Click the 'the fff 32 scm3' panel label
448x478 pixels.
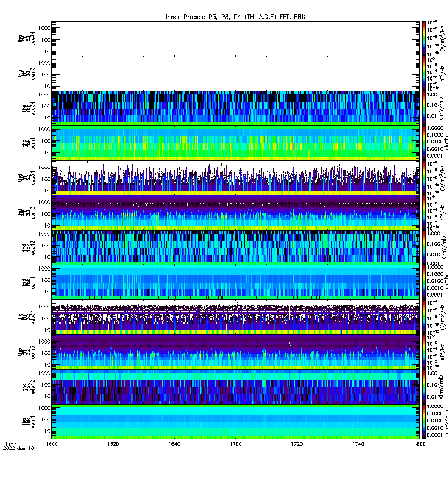tap(26, 352)
